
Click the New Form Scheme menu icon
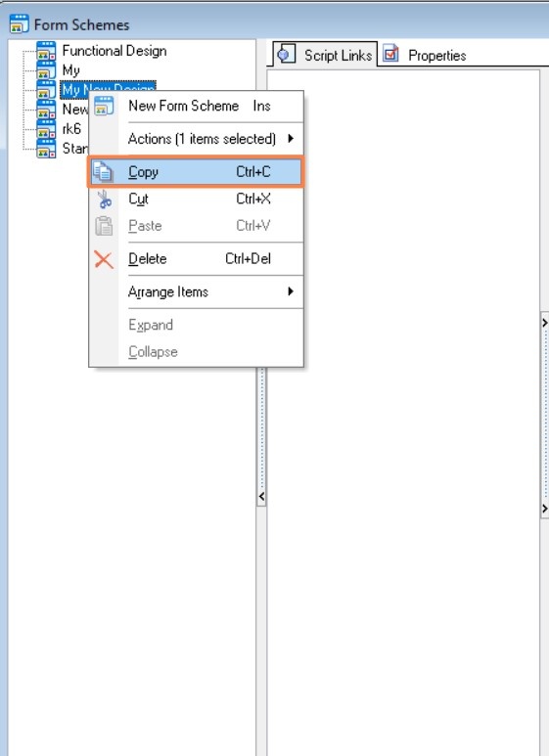coord(104,106)
